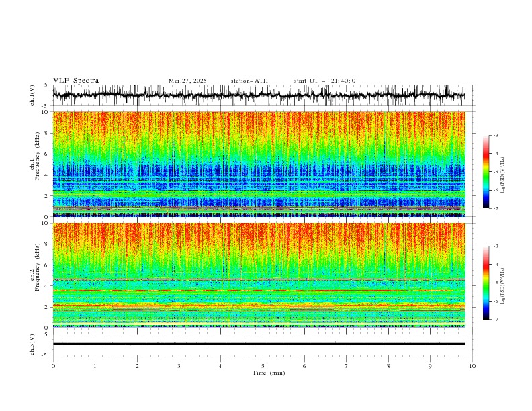
Task: Click the "7" time axis tick label
Action: [x=347, y=366]
